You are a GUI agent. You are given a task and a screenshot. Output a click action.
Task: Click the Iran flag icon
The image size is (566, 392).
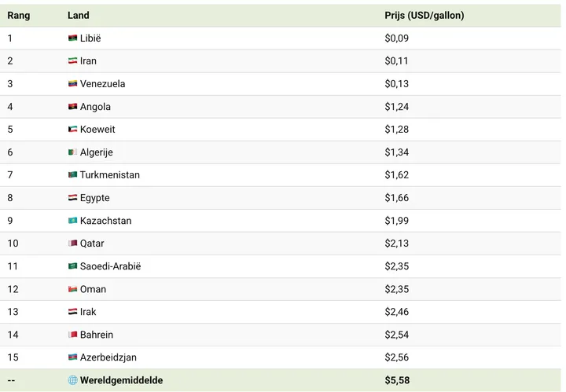[73, 61]
